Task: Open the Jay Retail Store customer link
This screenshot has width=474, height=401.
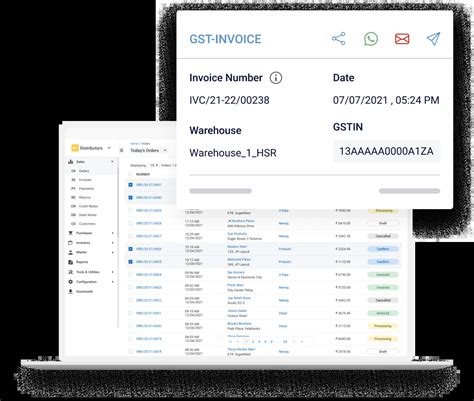Action: tap(239, 298)
